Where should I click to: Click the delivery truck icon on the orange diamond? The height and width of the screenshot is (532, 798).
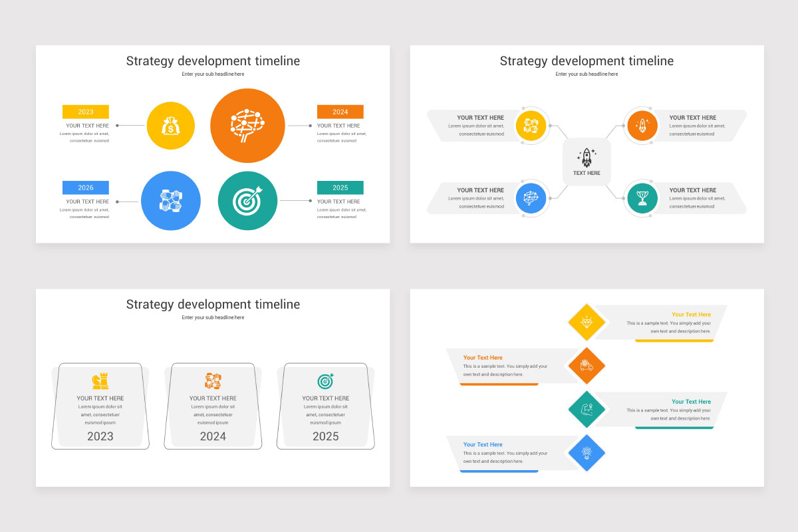click(586, 366)
